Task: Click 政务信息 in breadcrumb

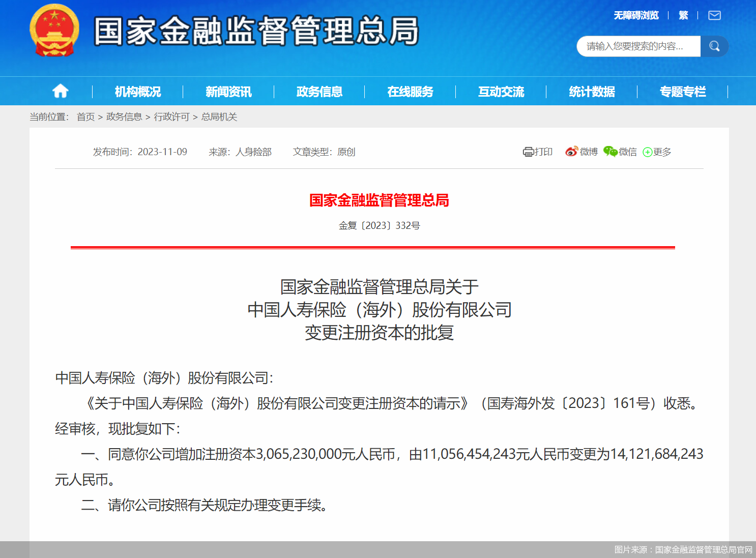Action: point(124,117)
